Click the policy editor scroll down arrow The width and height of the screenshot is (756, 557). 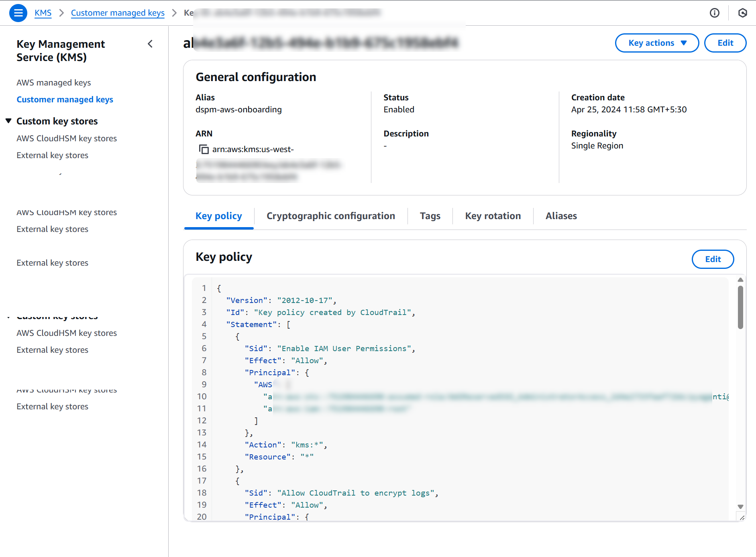tap(741, 507)
